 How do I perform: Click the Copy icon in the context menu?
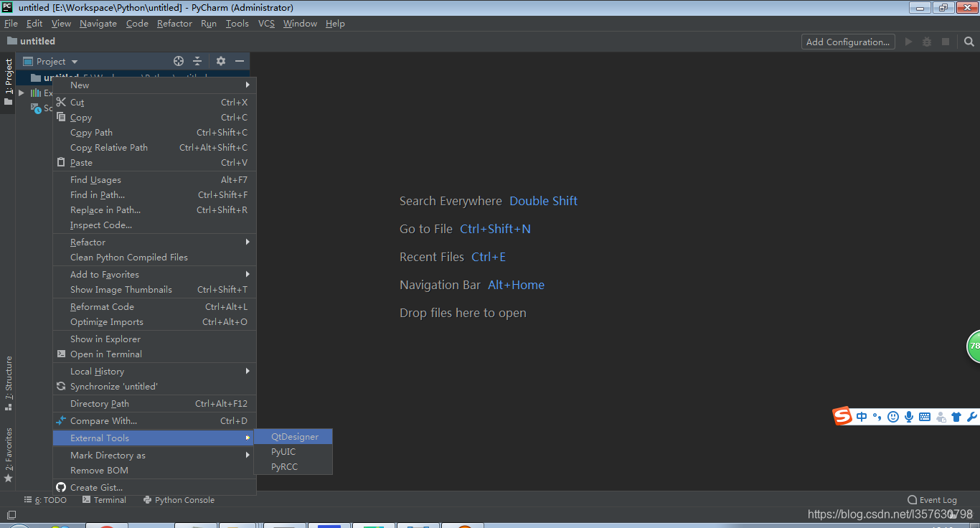61,117
